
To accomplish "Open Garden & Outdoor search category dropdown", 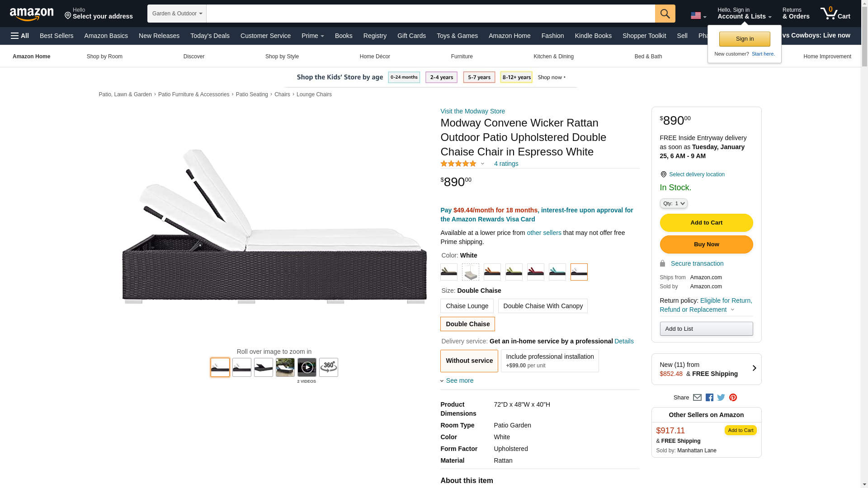I will (177, 14).
